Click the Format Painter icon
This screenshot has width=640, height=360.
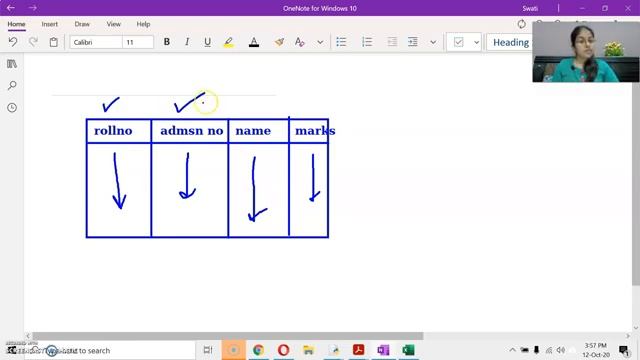tap(279, 42)
